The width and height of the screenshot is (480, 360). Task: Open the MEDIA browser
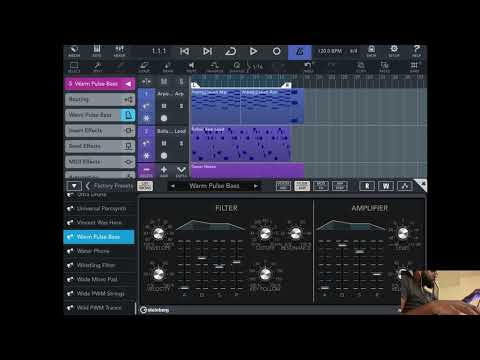(x=74, y=51)
